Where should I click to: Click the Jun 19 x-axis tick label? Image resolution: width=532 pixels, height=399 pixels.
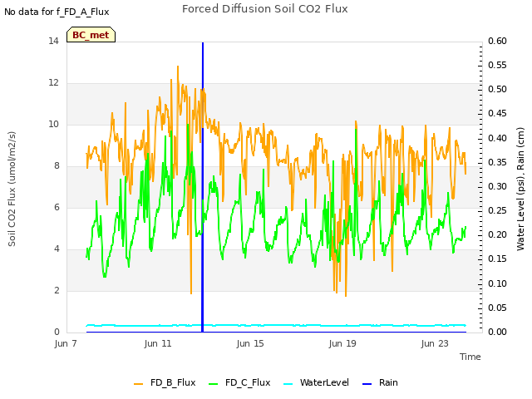pos(342,343)
